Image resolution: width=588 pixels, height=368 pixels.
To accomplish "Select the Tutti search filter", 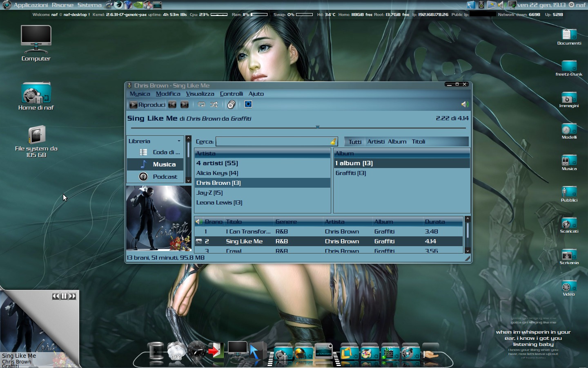I will coord(355,142).
